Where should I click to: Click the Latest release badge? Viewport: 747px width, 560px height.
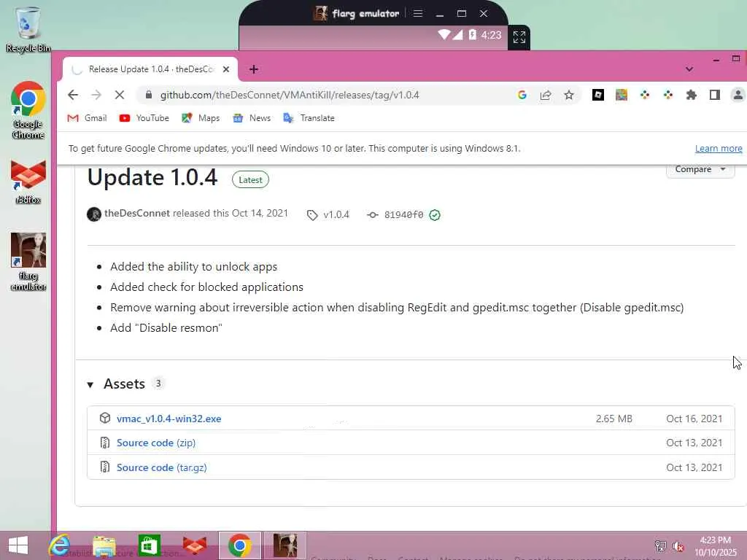click(250, 180)
